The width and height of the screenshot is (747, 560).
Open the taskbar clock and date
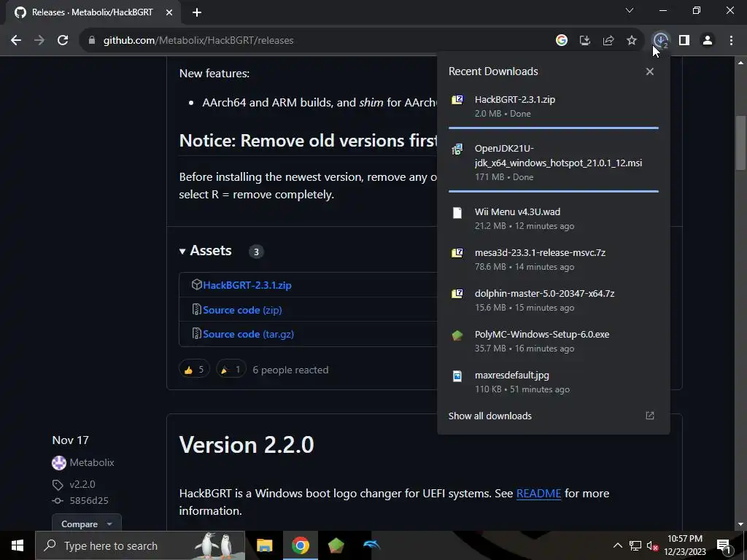pyautogui.click(x=685, y=545)
